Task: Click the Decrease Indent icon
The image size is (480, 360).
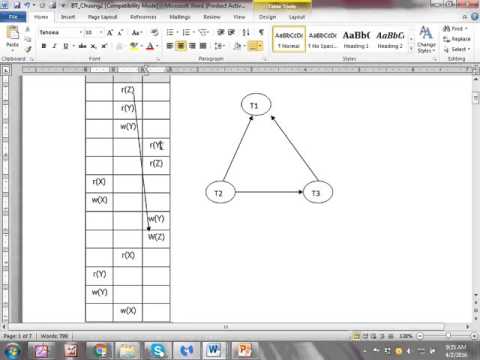Action: (220, 32)
